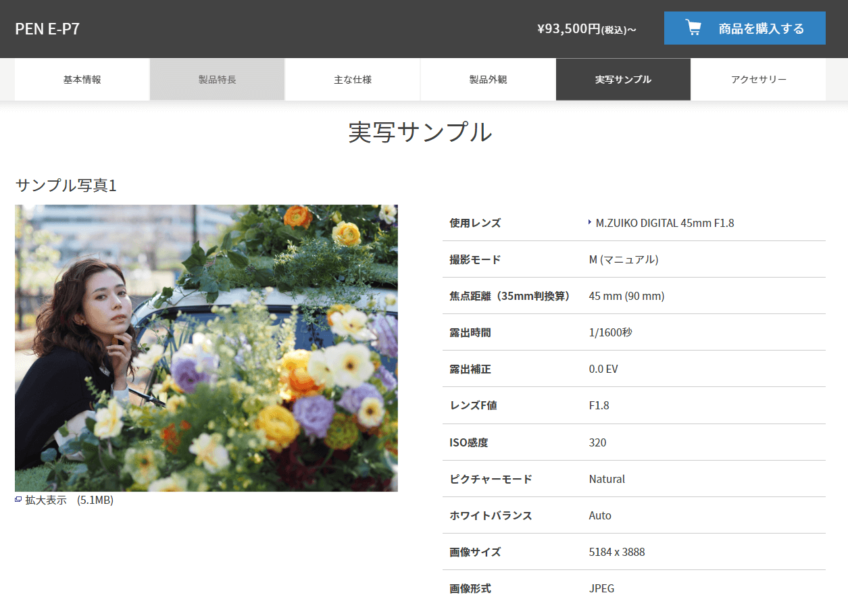The width and height of the screenshot is (848, 616).
Task: Go to the 製品外観 tab
Action: 488,80
